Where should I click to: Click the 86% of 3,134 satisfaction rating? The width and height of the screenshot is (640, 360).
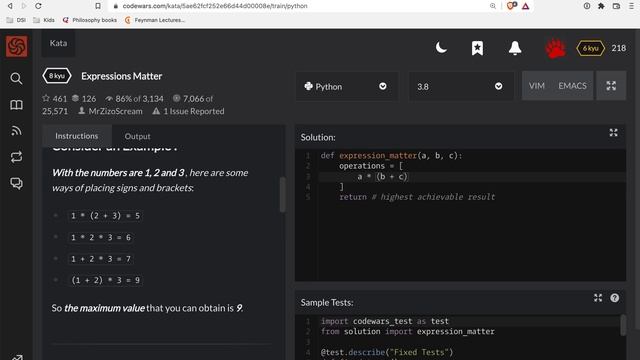pos(134,98)
